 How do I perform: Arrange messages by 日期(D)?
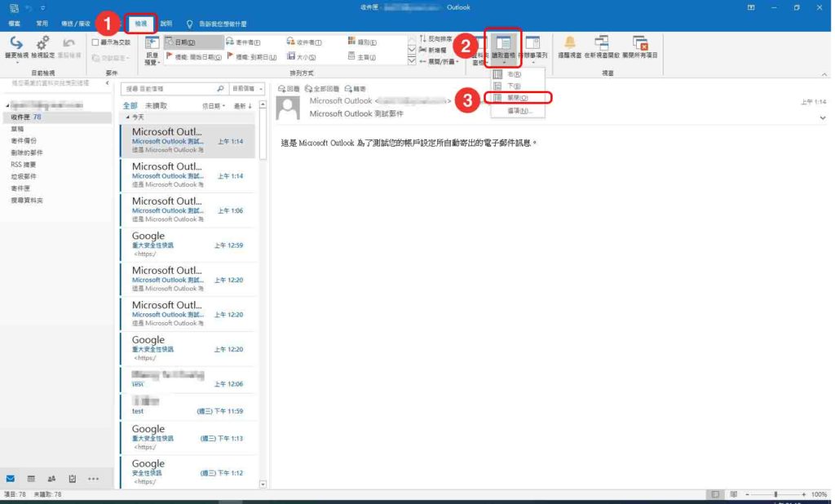(x=194, y=42)
